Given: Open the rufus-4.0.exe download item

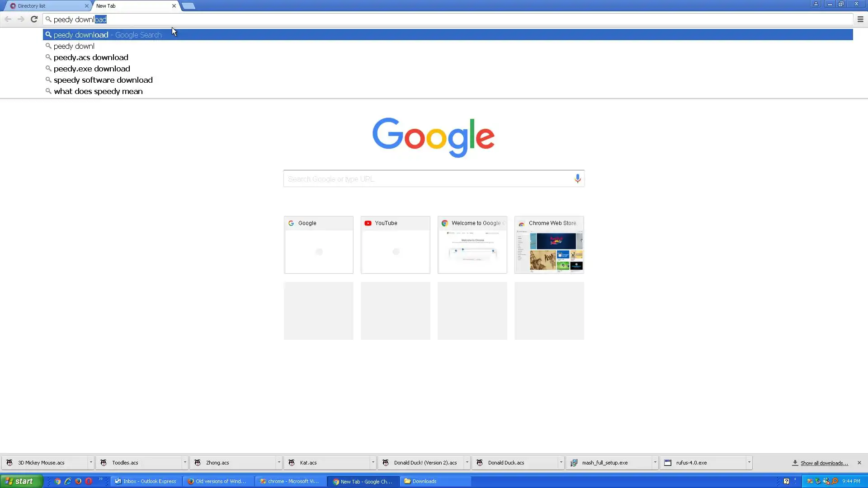Looking at the screenshot, I should [x=691, y=463].
